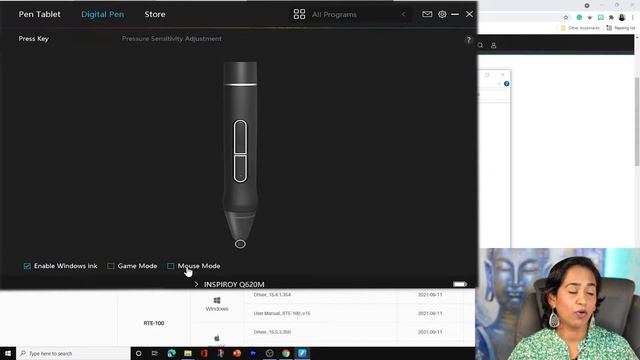Open the All Programs dropdown
The image size is (640, 360).
point(350,14)
